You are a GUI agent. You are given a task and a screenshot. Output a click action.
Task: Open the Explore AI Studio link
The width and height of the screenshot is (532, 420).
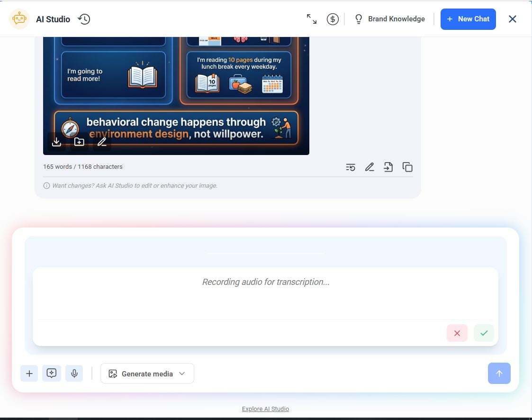point(265,409)
